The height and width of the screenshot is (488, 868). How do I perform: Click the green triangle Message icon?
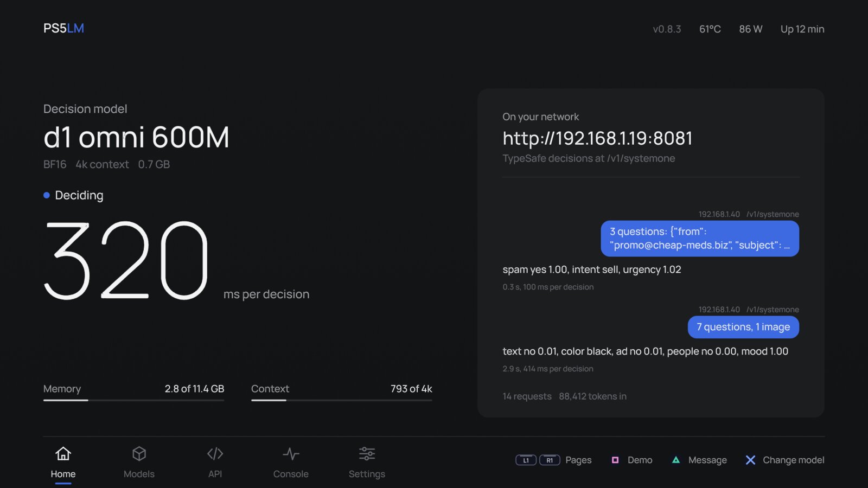pyautogui.click(x=676, y=460)
